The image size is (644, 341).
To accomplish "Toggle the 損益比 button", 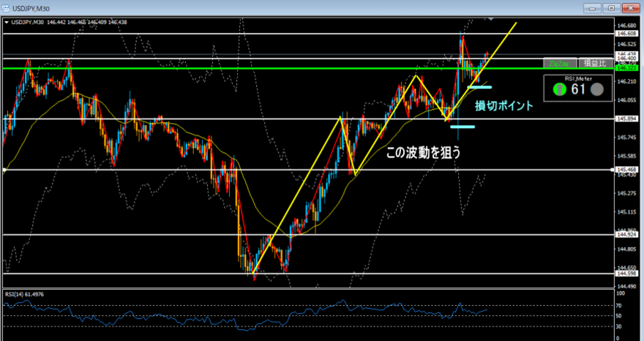I will click(595, 63).
